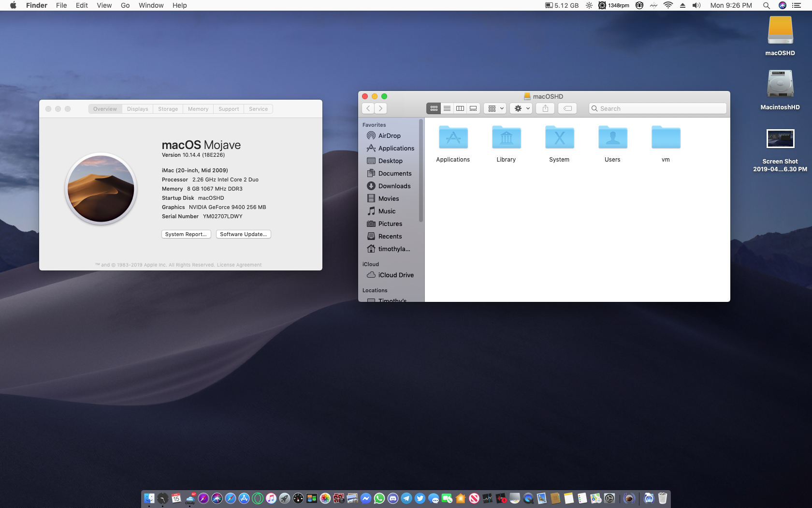
Task: Select the Users folder icon
Action: pyautogui.click(x=612, y=137)
